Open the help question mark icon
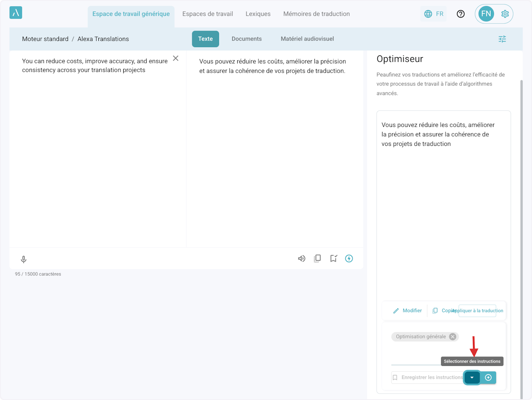This screenshot has height=400, width=532. (461, 14)
